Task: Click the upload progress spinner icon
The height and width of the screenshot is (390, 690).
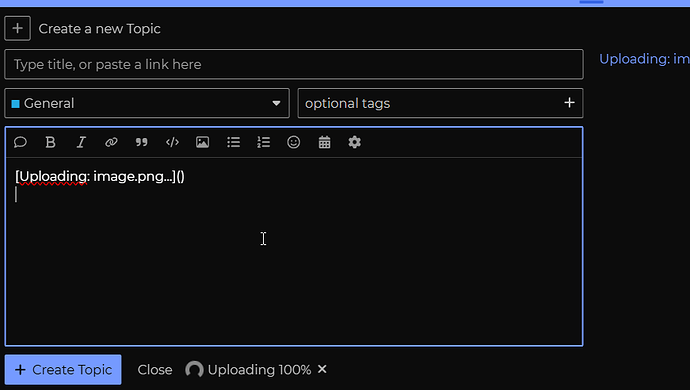Action: coord(194,369)
